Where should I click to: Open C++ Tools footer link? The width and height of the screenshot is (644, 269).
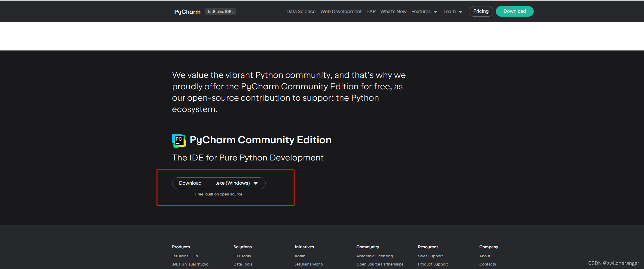[x=242, y=256]
